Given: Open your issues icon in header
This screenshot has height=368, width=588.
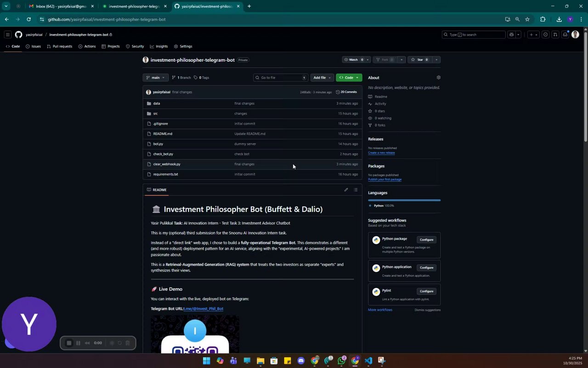Looking at the screenshot, I should click(545, 34).
